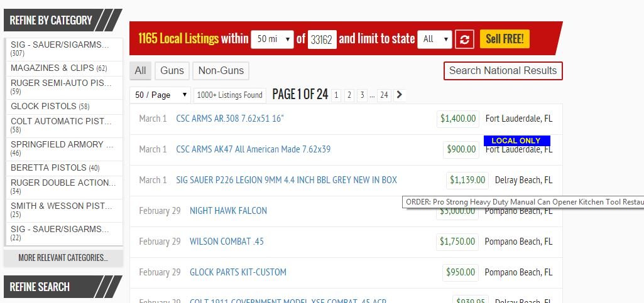Go to page 2 of listings
644x303 pixels.
[349, 95]
